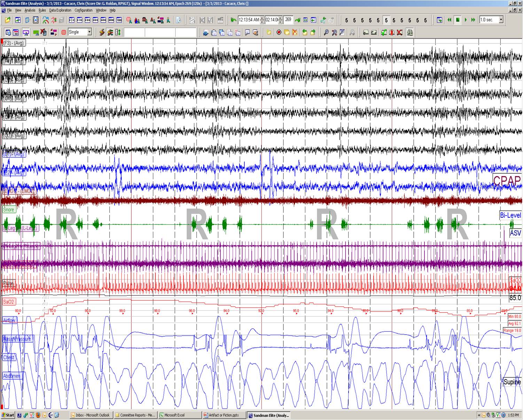Toggle the Bi-Level indicator label
Viewport: 523px width, 420px height.
510,215
